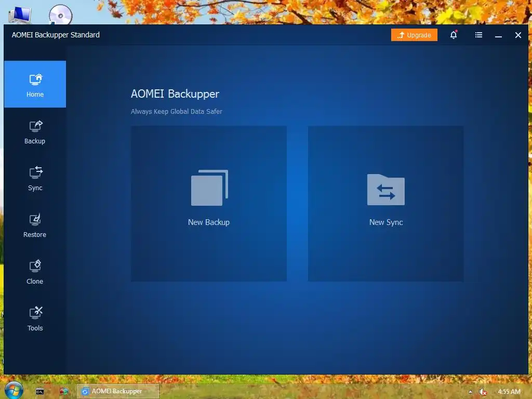Click the orange Upgrade button
The image size is (532, 399).
click(x=414, y=35)
